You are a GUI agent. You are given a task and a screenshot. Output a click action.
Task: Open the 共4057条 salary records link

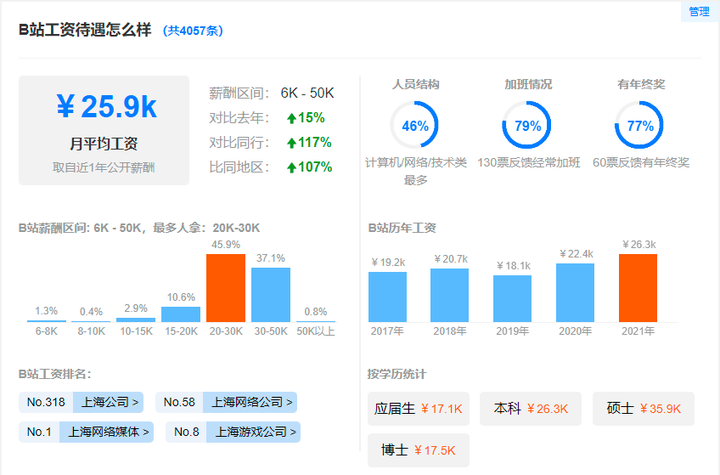(x=193, y=31)
